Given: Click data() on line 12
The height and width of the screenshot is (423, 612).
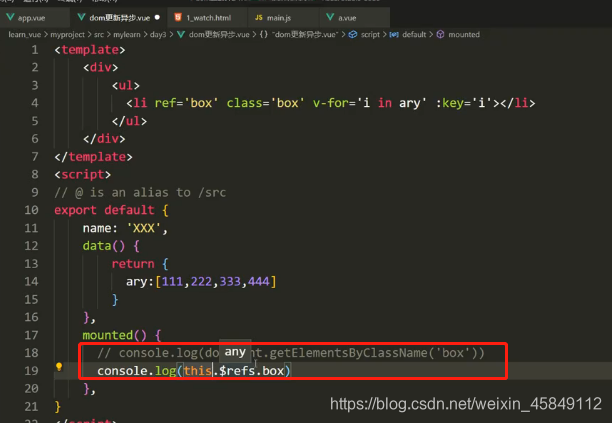Looking at the screenshot, I should pos(104,246).
